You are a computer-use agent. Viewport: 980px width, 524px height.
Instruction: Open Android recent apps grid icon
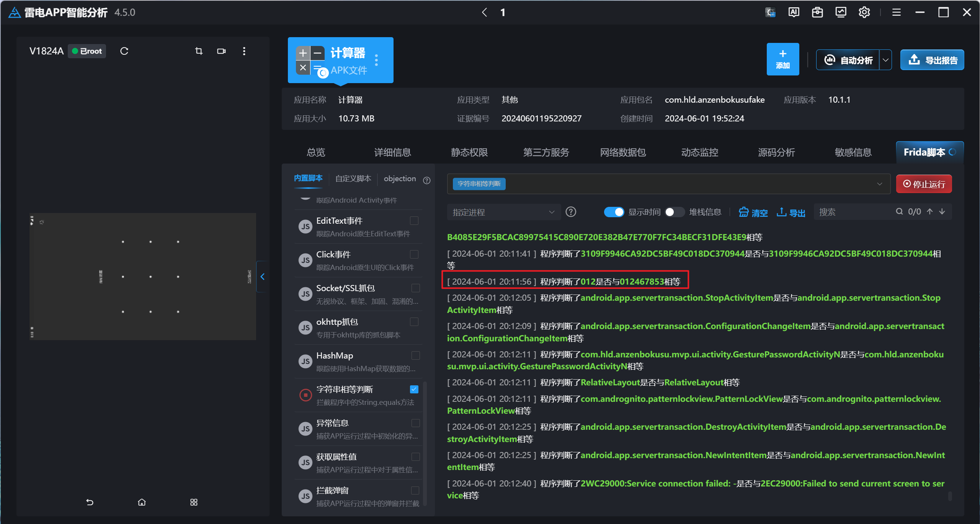[x=194, y=502]
